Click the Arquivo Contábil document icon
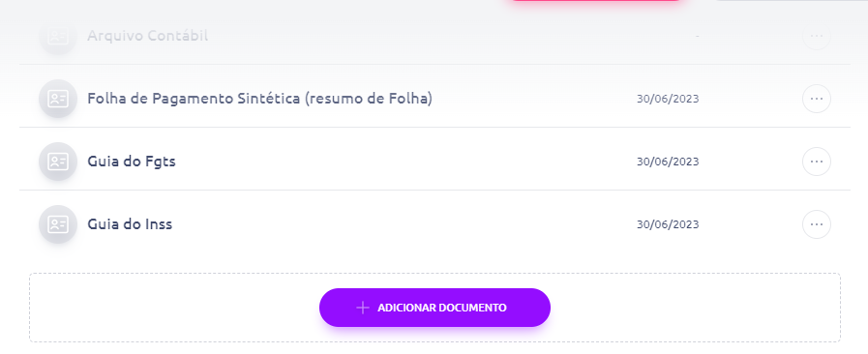Screen dimensions: 868x354 57,36
